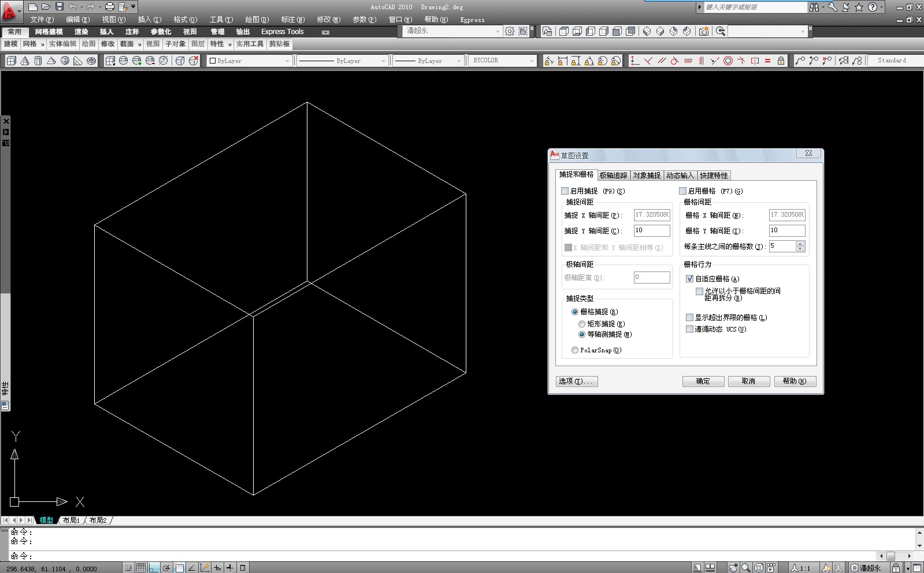
Task: Click the red concentric circle constraint icon
Action: click(x=728, y=61)
